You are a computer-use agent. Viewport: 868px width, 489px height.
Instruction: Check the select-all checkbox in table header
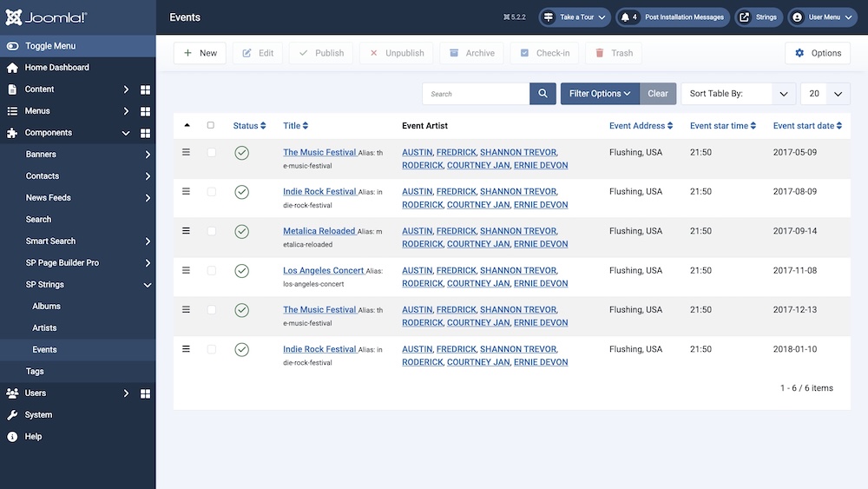[211, 125]
